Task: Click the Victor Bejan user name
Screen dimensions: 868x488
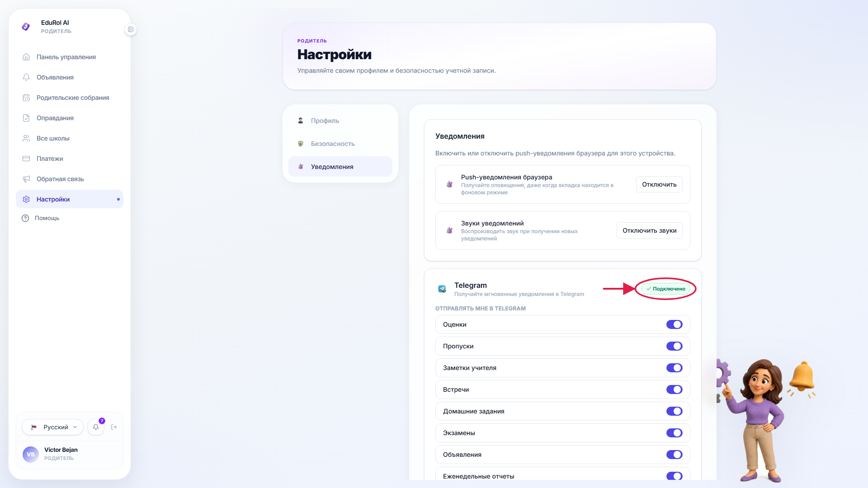Action: point(61,450)
